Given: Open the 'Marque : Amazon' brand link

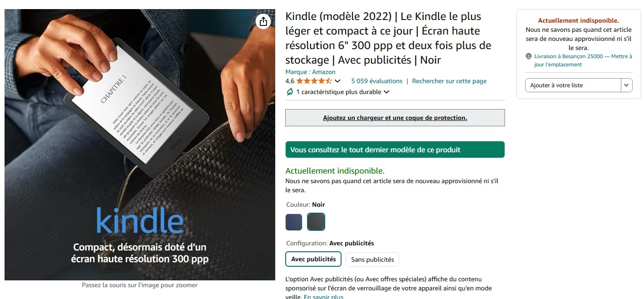Looking at the screenshot, I should click(x=310, y=72).
